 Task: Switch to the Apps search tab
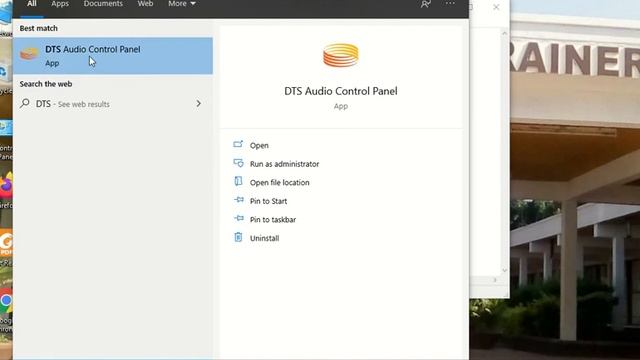(x=60, y=4)
